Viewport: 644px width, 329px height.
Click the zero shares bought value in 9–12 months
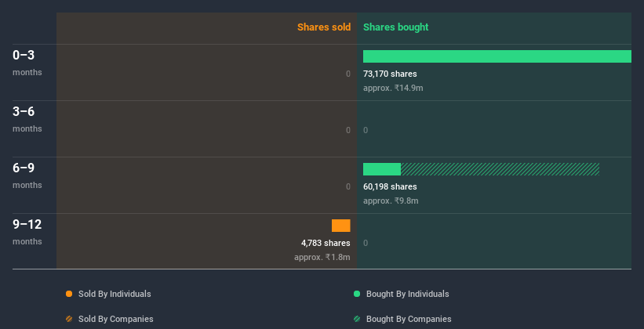(366, 244)
